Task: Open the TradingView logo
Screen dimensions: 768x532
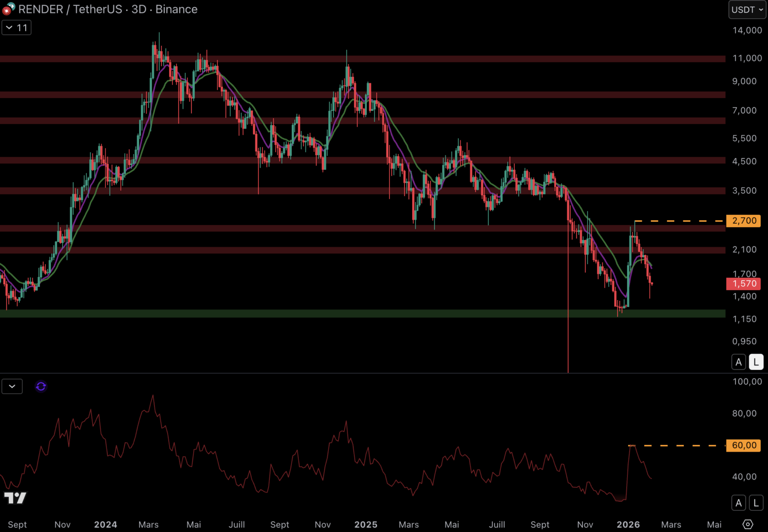Action: pos(15,498)
